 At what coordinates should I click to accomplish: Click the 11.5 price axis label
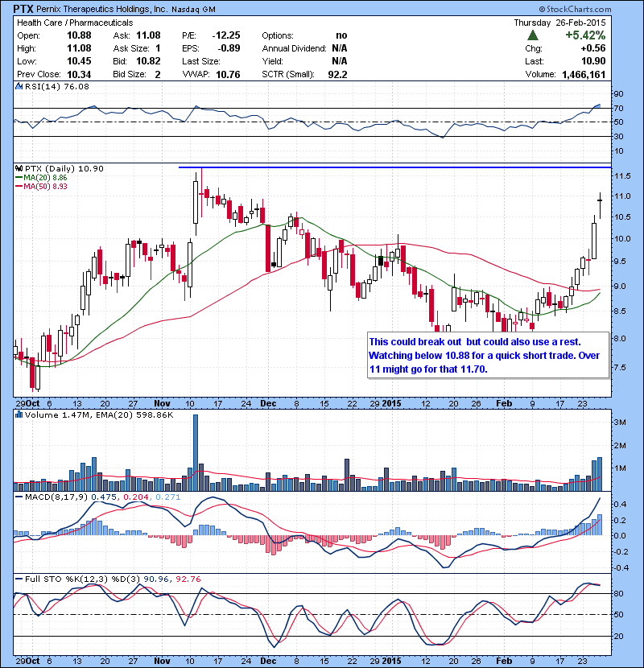point(622,175)
